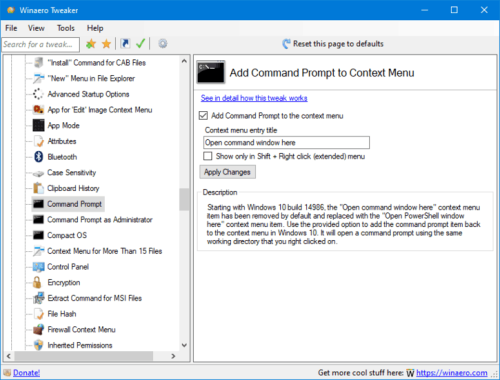Click the vertical scrollbar thumb in tree
Screen dimensions: 500x380
[184, 199]
